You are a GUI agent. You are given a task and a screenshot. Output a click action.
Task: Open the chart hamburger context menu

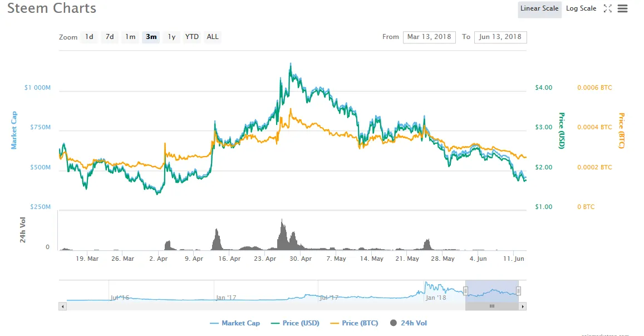[x=623, y=8]
